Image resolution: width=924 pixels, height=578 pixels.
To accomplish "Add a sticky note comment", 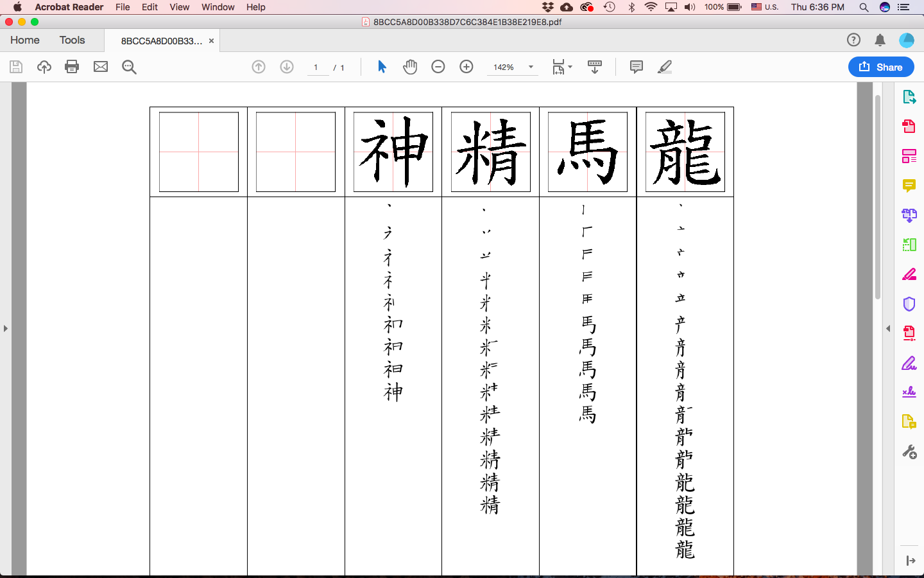I will coord(636,67).
